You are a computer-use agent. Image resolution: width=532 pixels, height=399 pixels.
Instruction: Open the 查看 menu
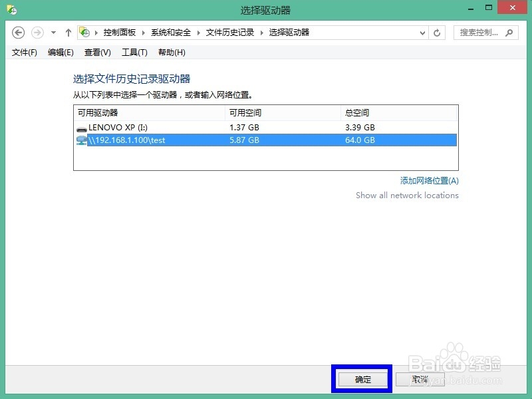point(96,52)
